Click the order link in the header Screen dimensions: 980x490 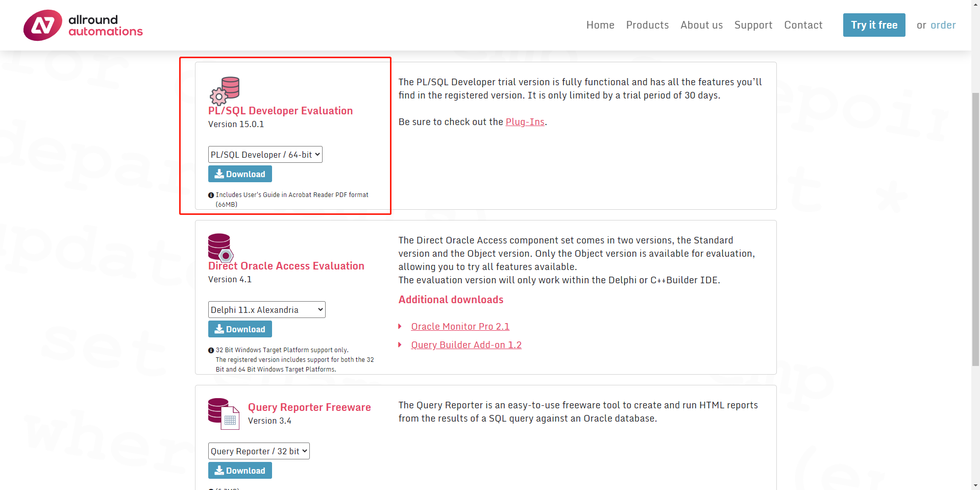coord(943,25)
